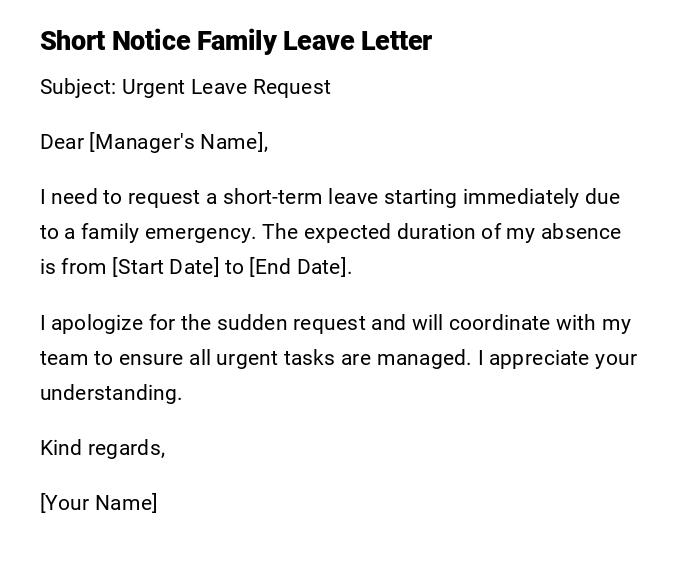Click the [Manager's Name] placeholder

point(177,142)
